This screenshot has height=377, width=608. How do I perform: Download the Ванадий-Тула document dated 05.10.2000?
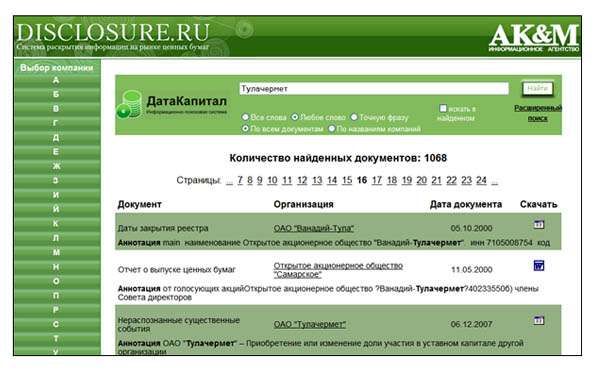tap(539, 224)
